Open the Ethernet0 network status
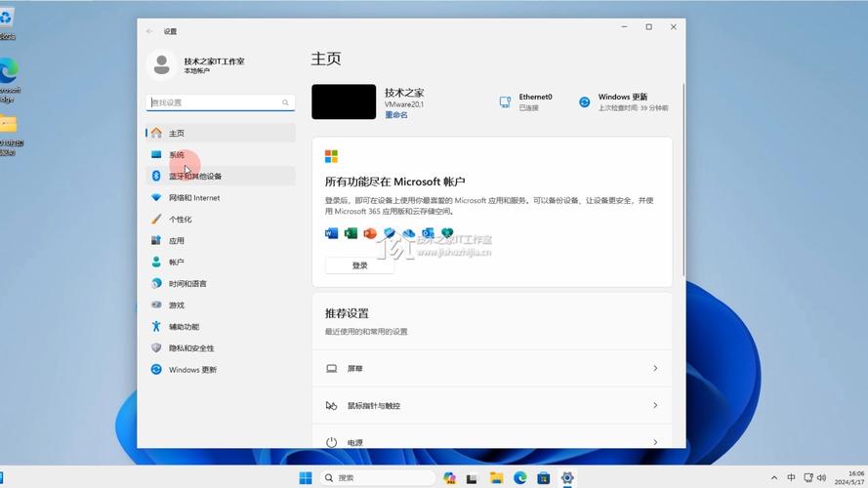The image size is (868, 488). coord(526,102)
